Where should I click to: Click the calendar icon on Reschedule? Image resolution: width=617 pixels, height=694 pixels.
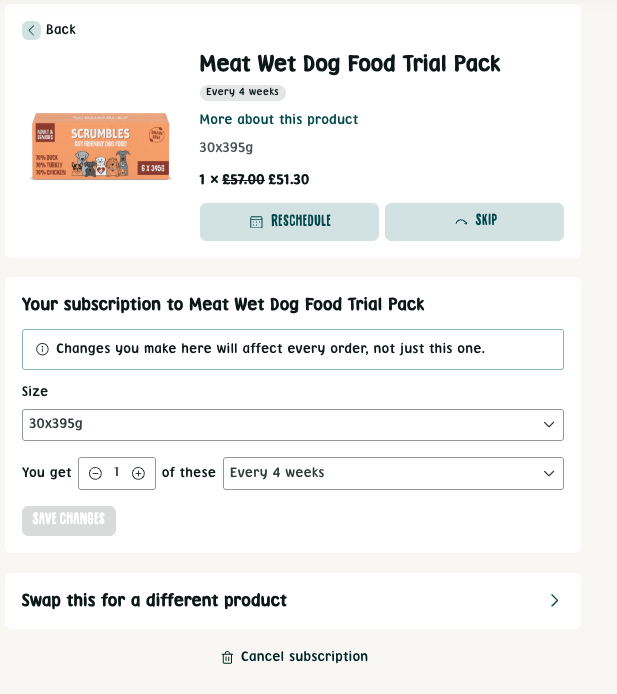pos(256,222)
